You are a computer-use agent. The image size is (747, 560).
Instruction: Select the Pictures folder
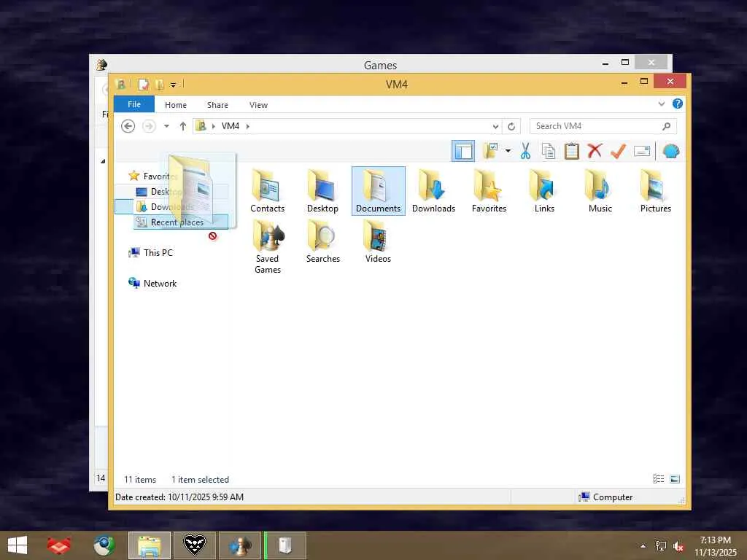(x=655, y=190)
